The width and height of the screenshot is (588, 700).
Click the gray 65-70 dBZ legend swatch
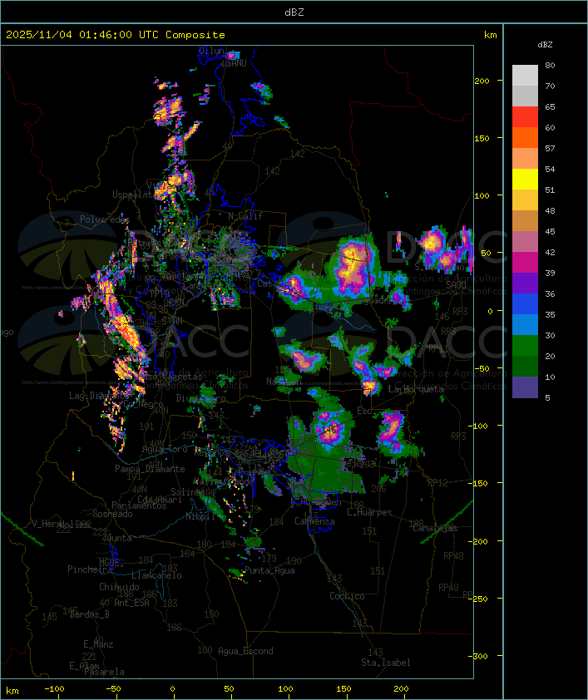pos(525,96)
